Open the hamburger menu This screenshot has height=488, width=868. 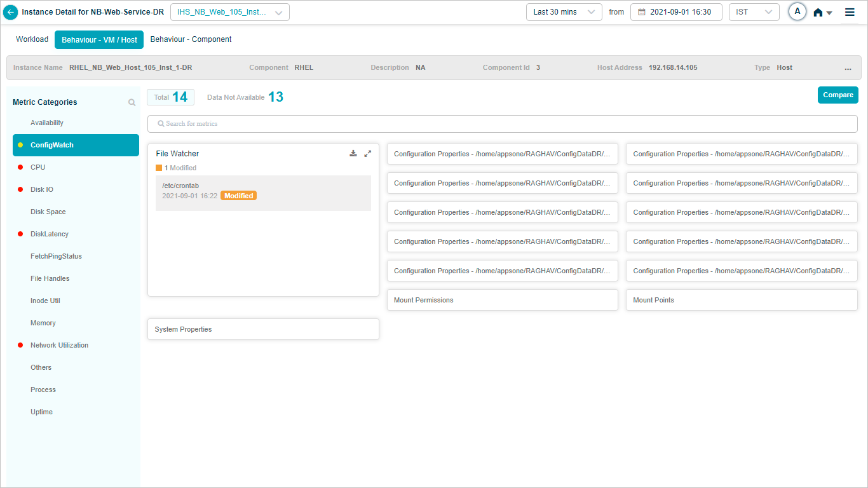click(850, 12)
